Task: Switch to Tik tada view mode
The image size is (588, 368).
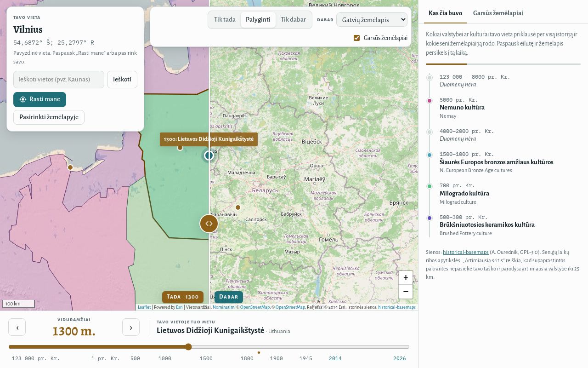Action: click(225, 20)
